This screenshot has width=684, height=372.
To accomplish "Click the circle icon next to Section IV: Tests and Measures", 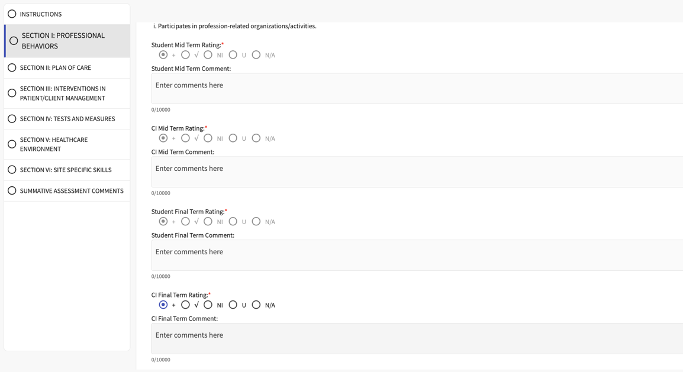I will (x=12, y=119).
